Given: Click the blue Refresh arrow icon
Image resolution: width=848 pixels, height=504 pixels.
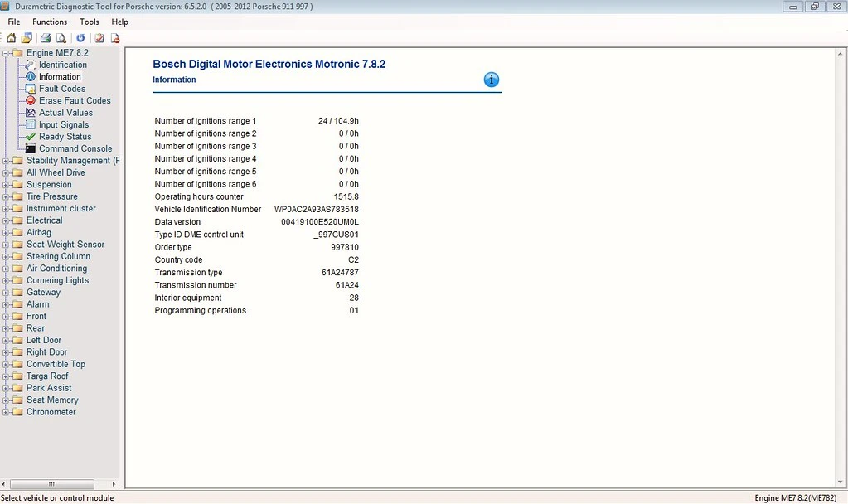Looking at the screenshot, I should coord(80,38).
